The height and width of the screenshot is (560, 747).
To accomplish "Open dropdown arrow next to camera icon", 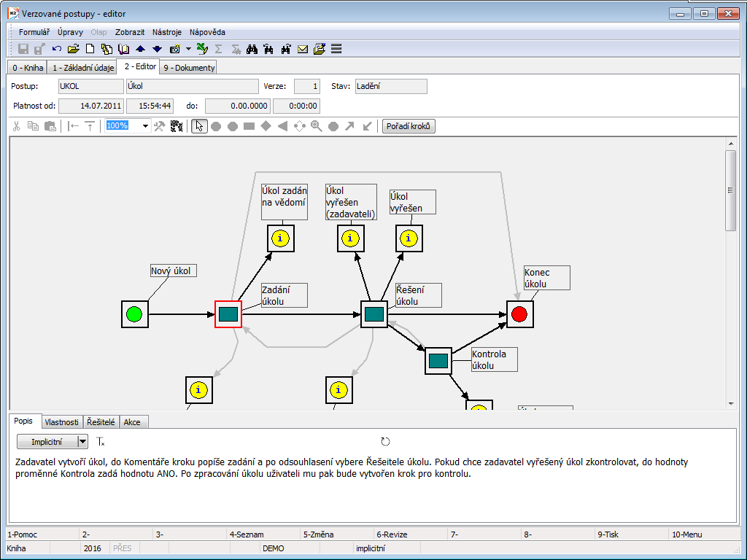I will 188,49.
